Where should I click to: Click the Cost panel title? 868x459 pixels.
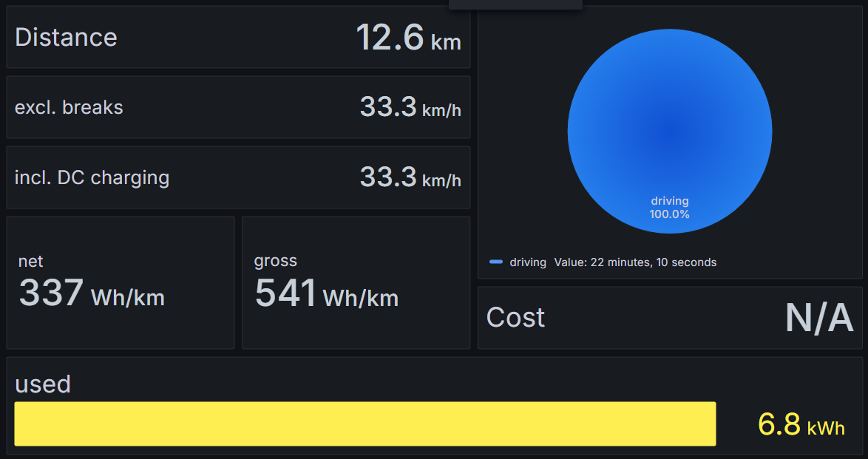click(x=515, y=318)
